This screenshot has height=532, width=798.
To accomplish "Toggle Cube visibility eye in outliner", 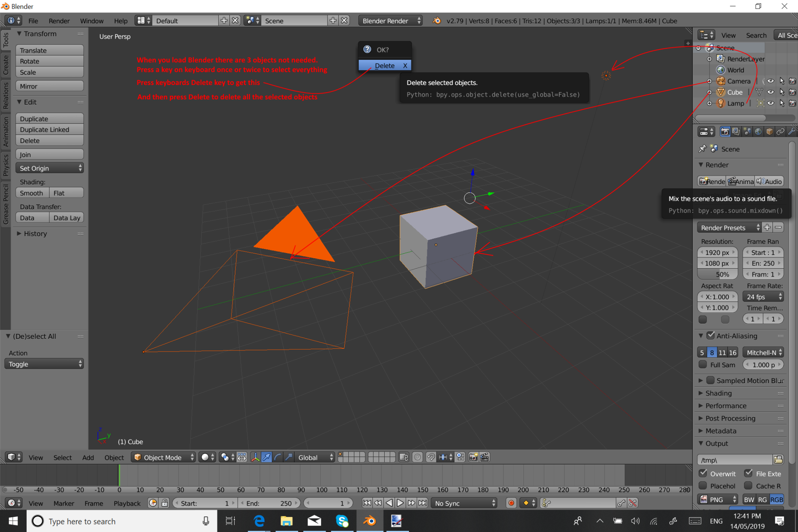I will tap(770, 92).
